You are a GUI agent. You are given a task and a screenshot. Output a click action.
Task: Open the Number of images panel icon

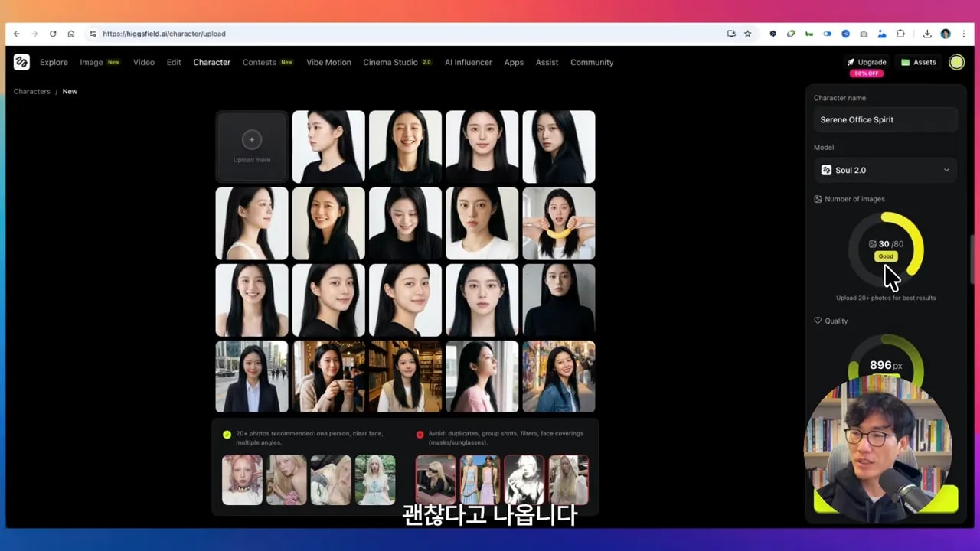[x=818, y=199]
